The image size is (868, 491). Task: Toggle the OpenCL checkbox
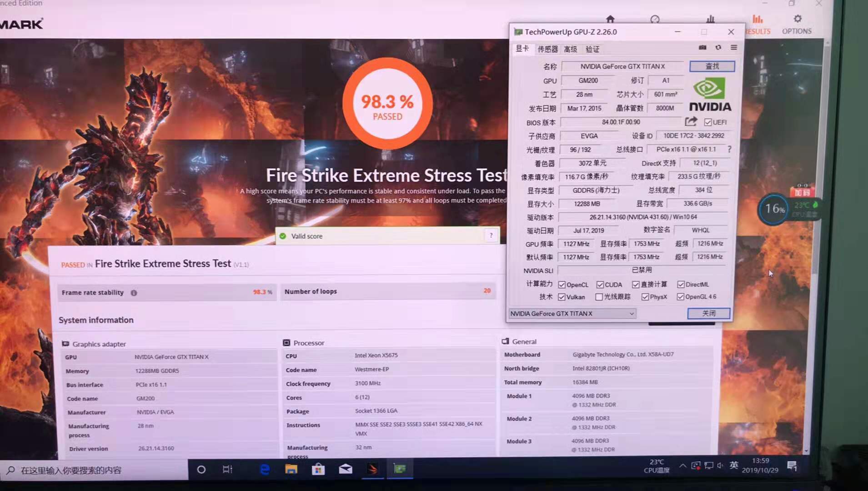[x=562, y=285]
